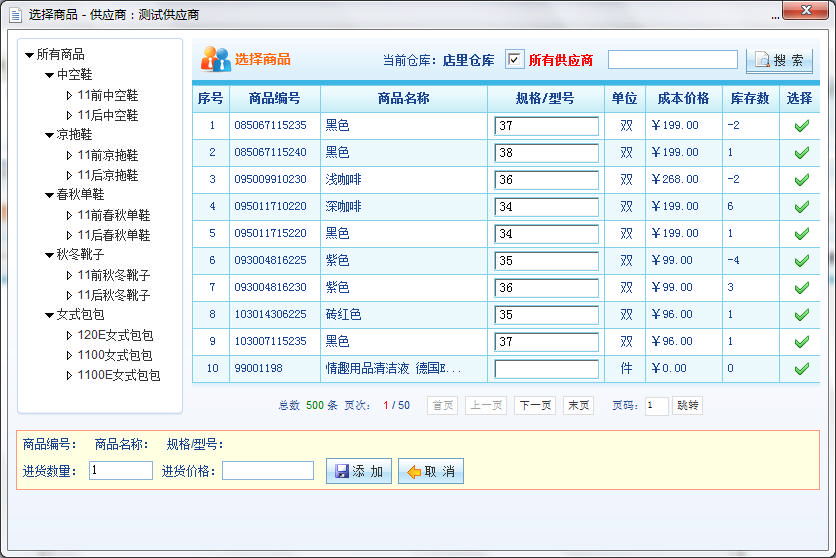The height and width of the screenshot is (558, 836).
Task: Click green checkmark for row 10
Action: point(801,369)
